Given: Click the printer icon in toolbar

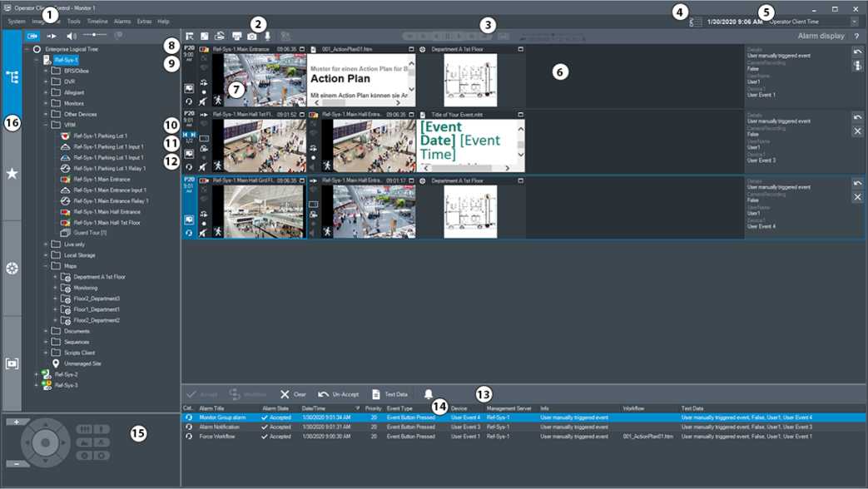Looking at the screenshot, I should tap(236, 36).
